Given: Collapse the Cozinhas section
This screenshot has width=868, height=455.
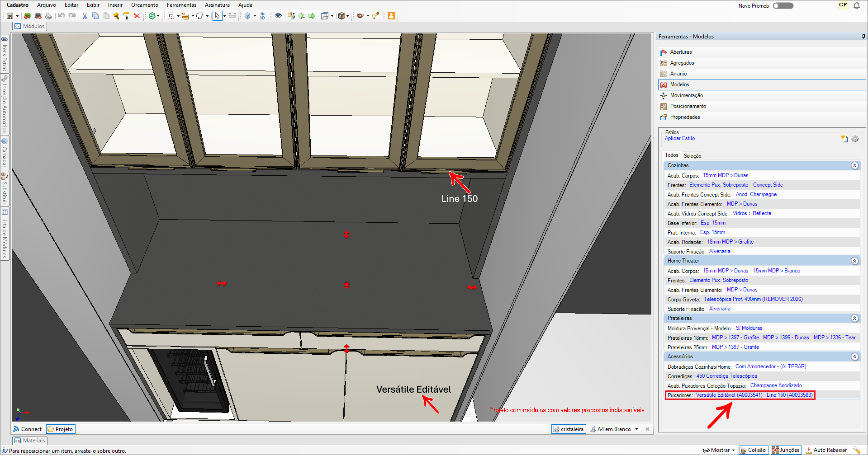Looking at the screenshot, I should coord(854,166).
